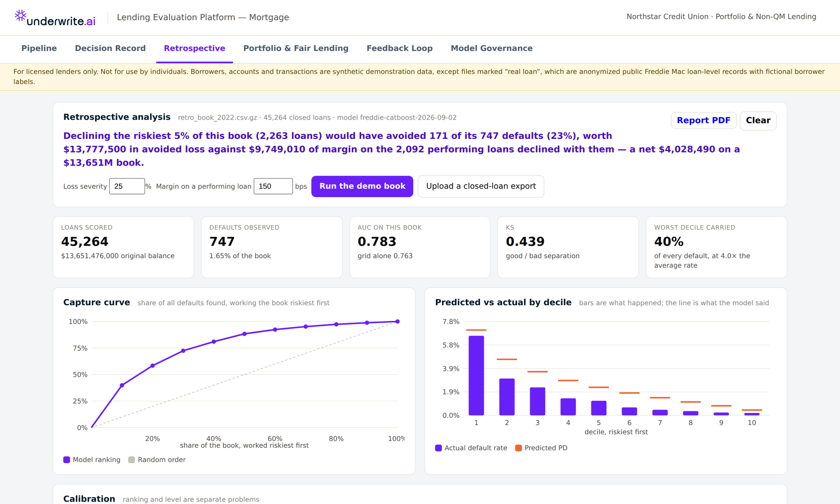Click the KS value 0.439
840x504 pixels.
click(x=525, y=241)
